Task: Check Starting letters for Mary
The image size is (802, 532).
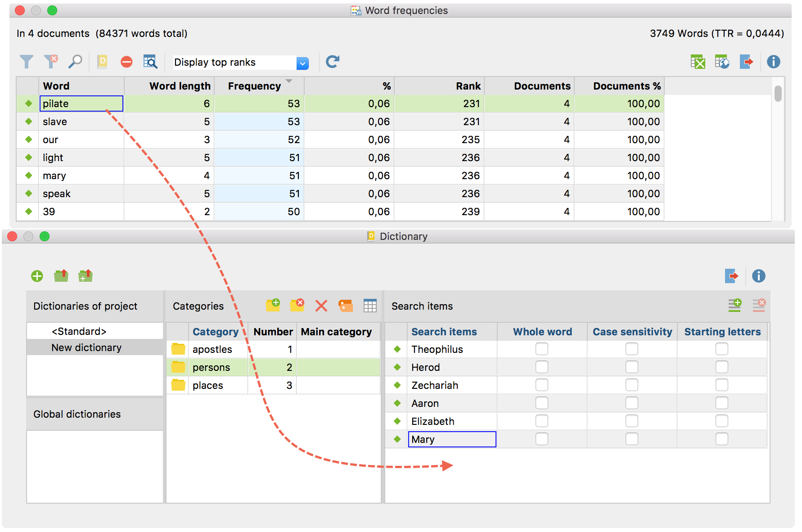Action: click(721, 439)
